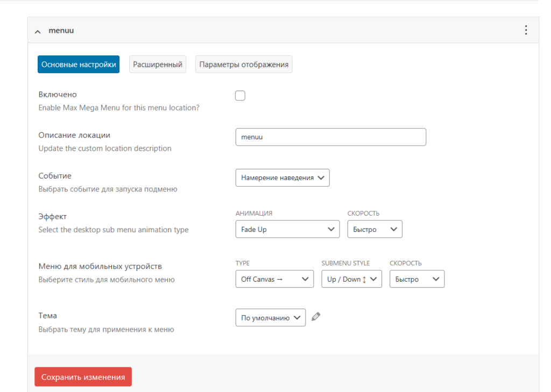Collapse the menuu panel with the chevron

[x=38, y=32]
